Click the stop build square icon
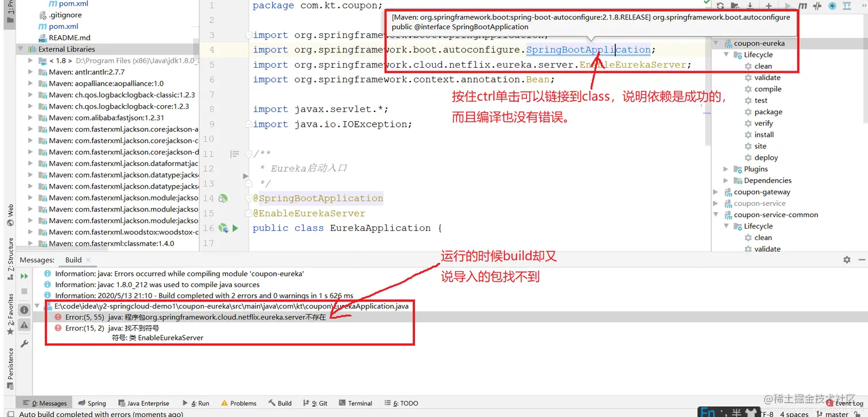 click(24, 291)
